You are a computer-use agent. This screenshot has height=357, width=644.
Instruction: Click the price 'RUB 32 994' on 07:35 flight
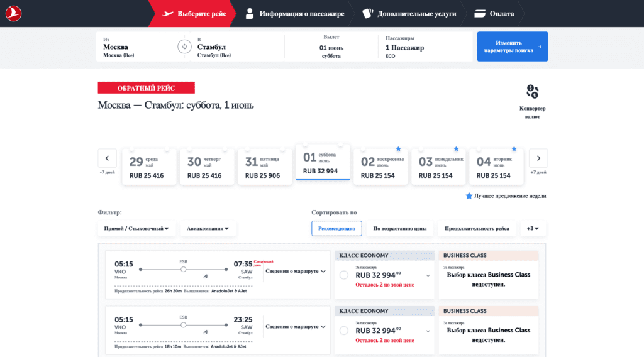pos(378,275)
